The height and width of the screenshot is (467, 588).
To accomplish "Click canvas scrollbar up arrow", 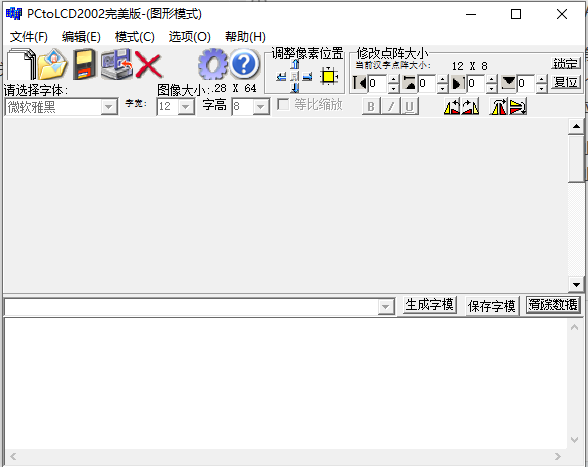I will point(576,126).
